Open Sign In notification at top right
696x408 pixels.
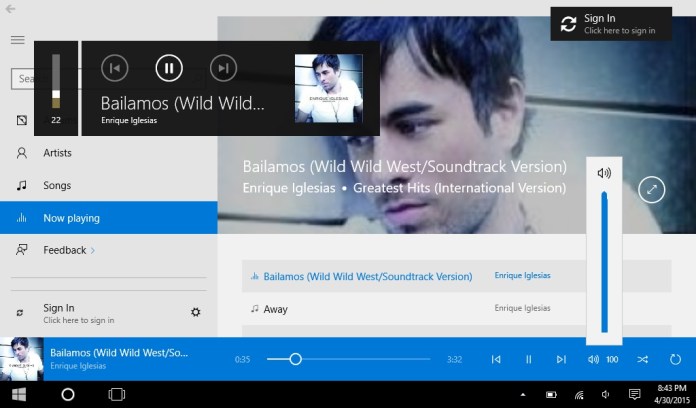pos(611,24)
